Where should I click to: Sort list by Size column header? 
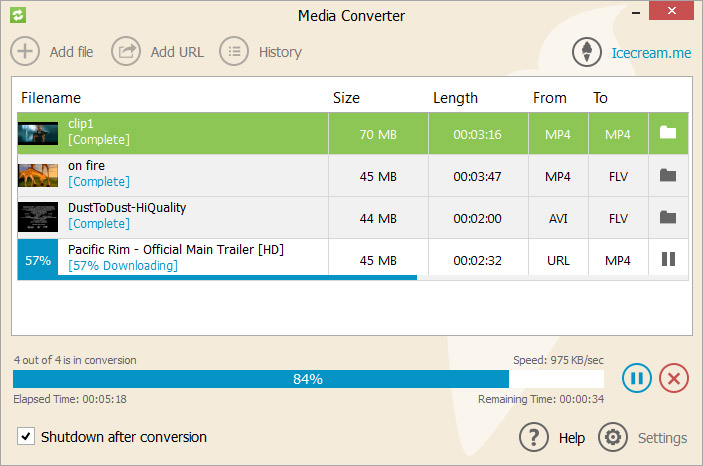346,98
